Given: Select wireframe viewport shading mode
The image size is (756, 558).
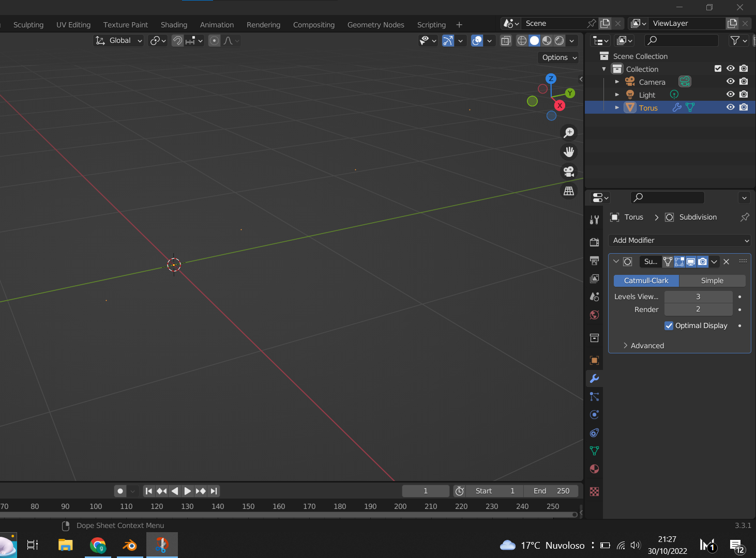Looking at the screenshot, I should (x=522, y=40).
